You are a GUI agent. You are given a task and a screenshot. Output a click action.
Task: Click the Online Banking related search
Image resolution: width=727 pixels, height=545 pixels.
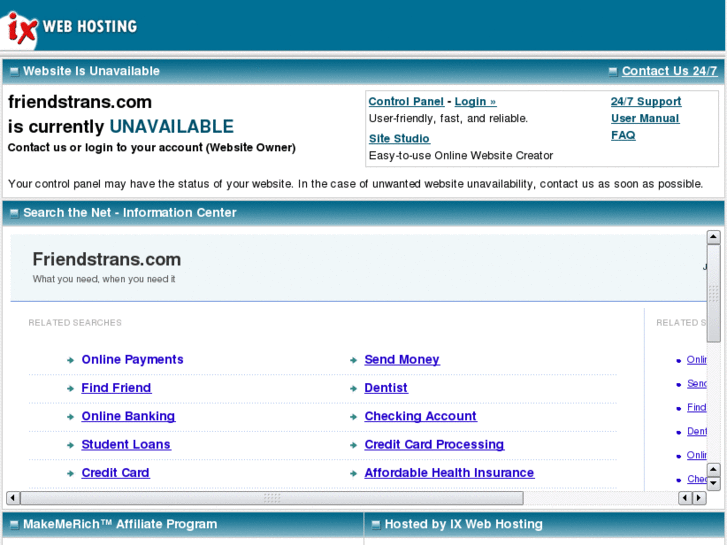coord(128,416)
